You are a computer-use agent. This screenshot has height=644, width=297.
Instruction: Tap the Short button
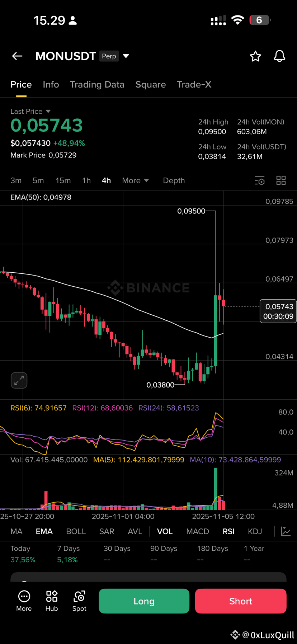point(241,601)
